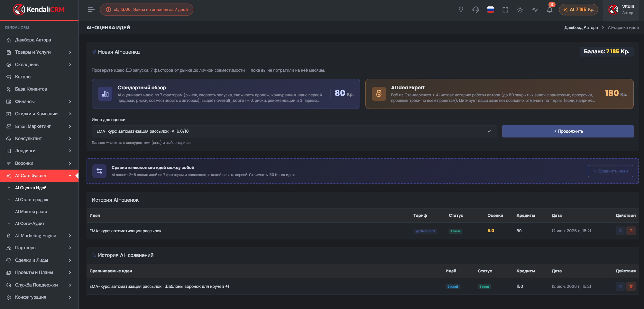The image size is (644, 309).
Task: Select AI Оценка Идей submenu item
Action: [31, 188]
